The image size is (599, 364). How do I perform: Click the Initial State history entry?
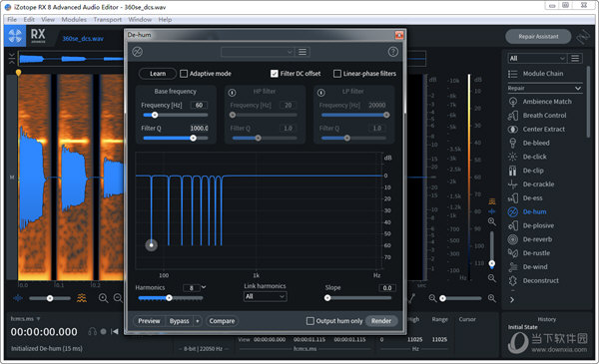point(522,327)
